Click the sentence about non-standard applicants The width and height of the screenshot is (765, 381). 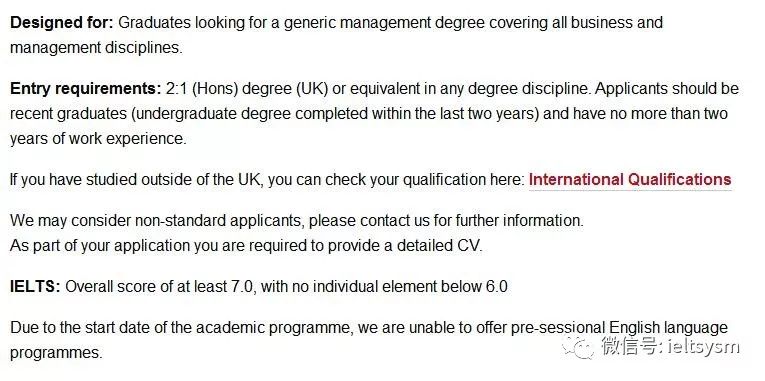(x=297, y=221)
